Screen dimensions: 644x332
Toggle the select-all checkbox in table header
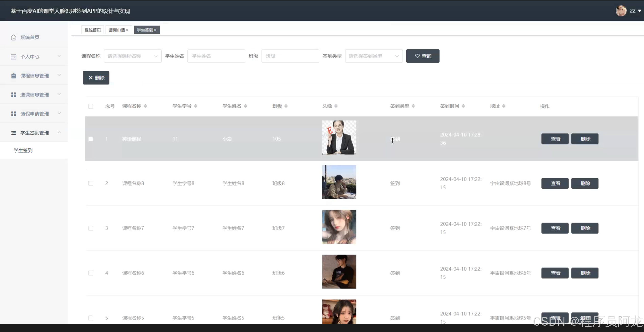click(91, 106)
